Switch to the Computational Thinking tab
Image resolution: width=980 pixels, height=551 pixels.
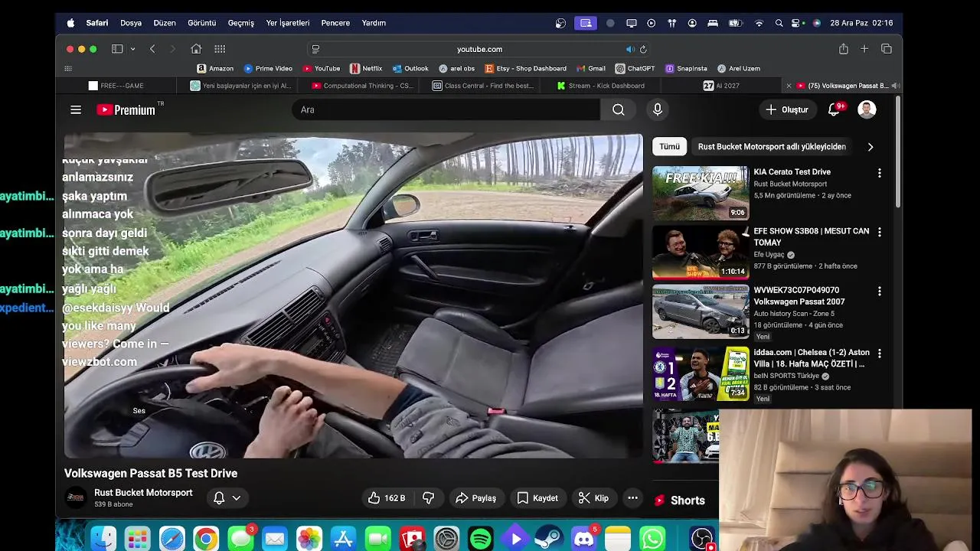click(361, 86)
